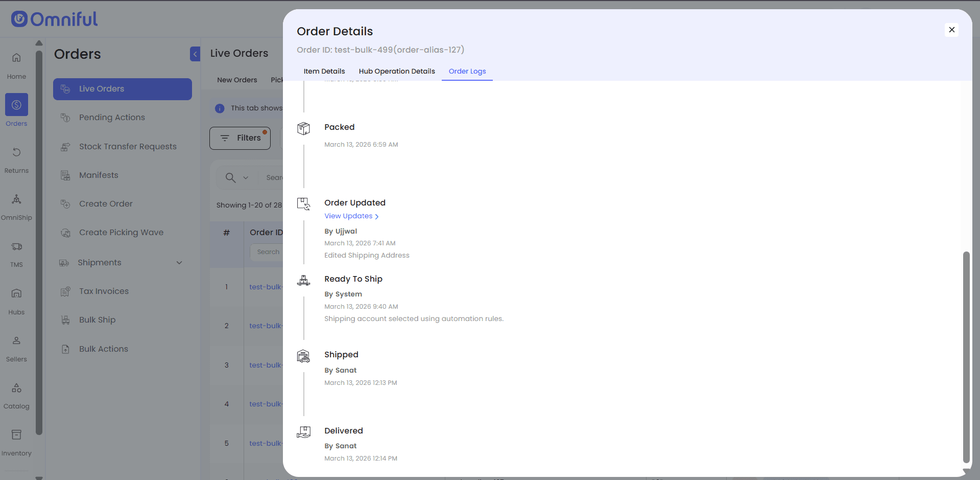Open OmniShip from the sidebar

(x=16, y=199)
